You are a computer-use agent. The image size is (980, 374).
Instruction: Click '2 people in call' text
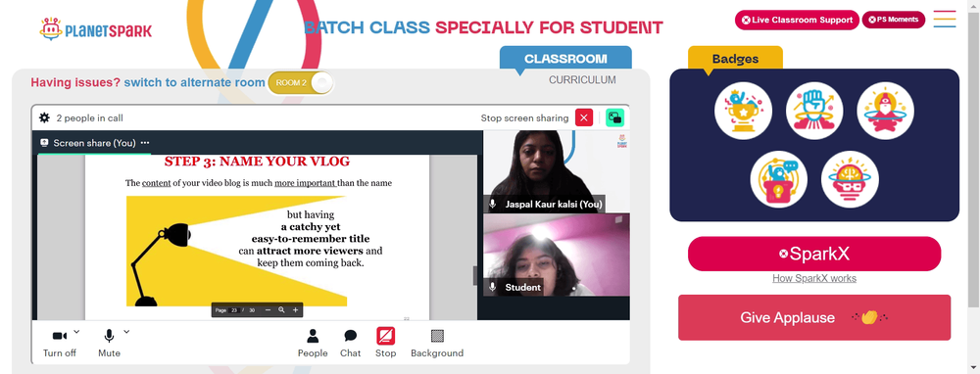pyautogui.click(x=89, y=118)
